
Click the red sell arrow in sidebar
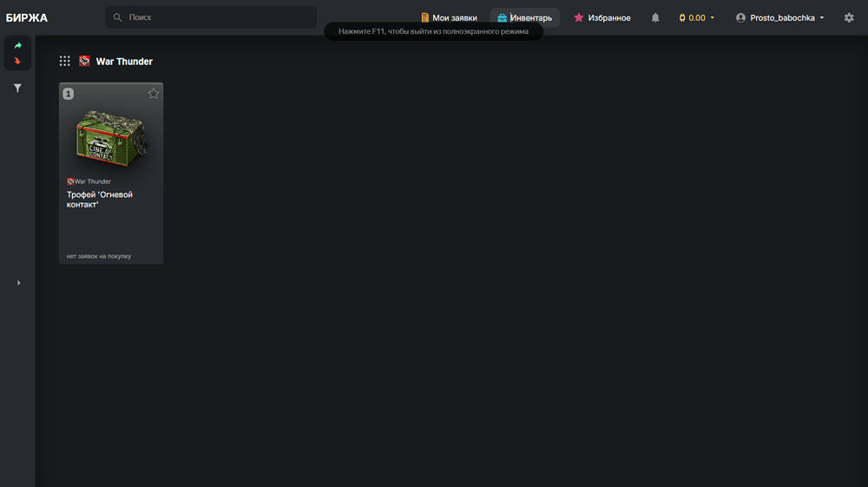point(17,61)
